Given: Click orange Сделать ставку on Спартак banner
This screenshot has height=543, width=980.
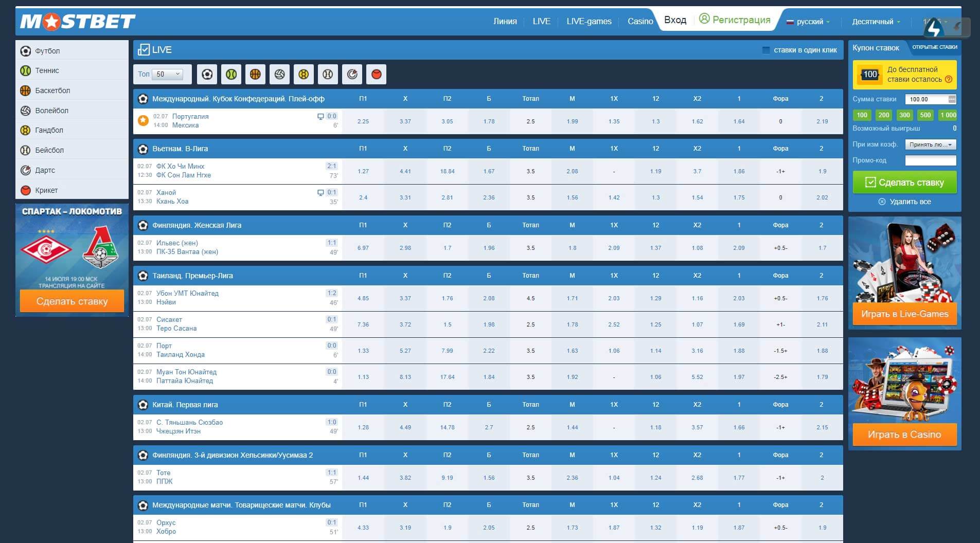Looking at the screenshot, I should click(x=72, y=301).
